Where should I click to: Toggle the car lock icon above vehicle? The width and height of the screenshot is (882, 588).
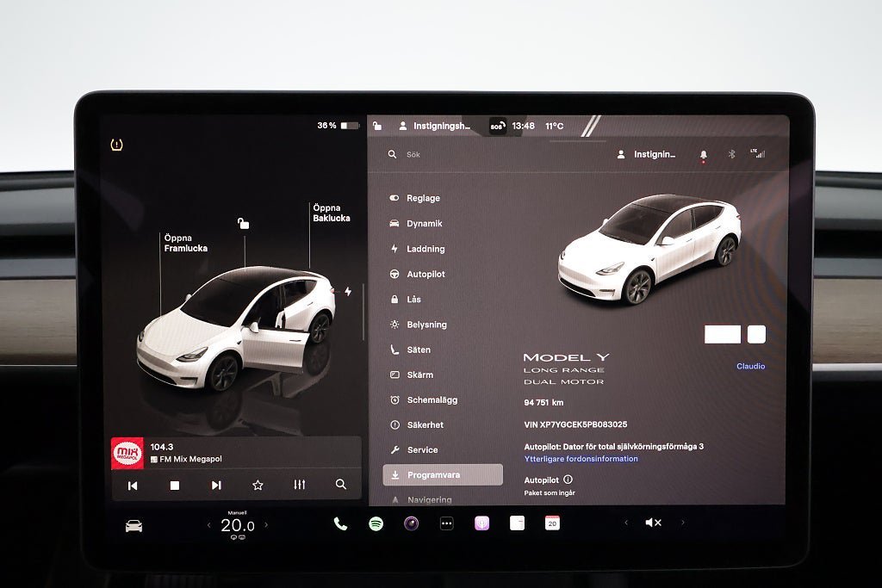click(x=244, y=224)
